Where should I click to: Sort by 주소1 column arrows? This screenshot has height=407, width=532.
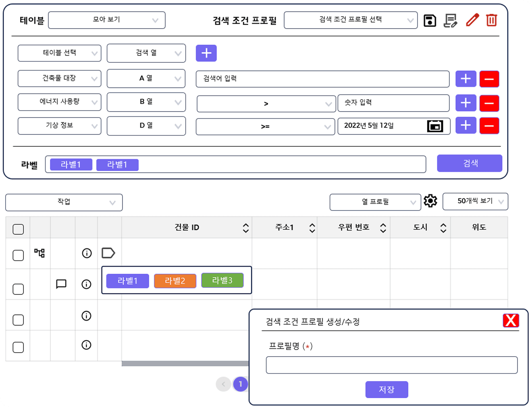(312, 228)
